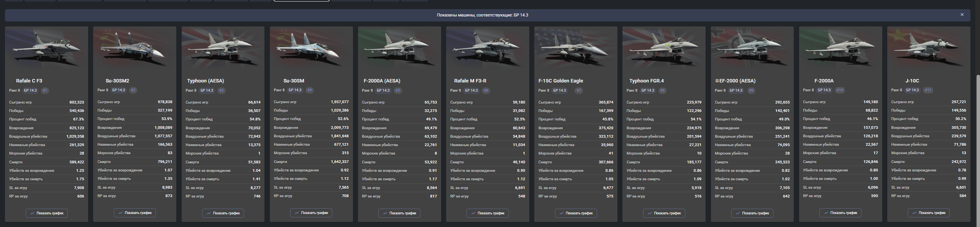
Task: Select Su-30SM2 air kills value 1,077,557
Action: (x=164, y=136)
